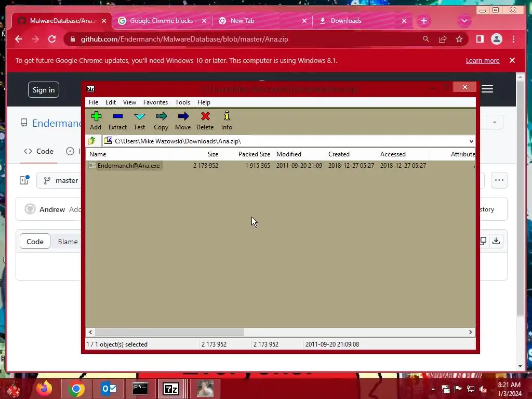Switch to the New Tab tab
The image size is (532, 399).
(x=262, y=21)
